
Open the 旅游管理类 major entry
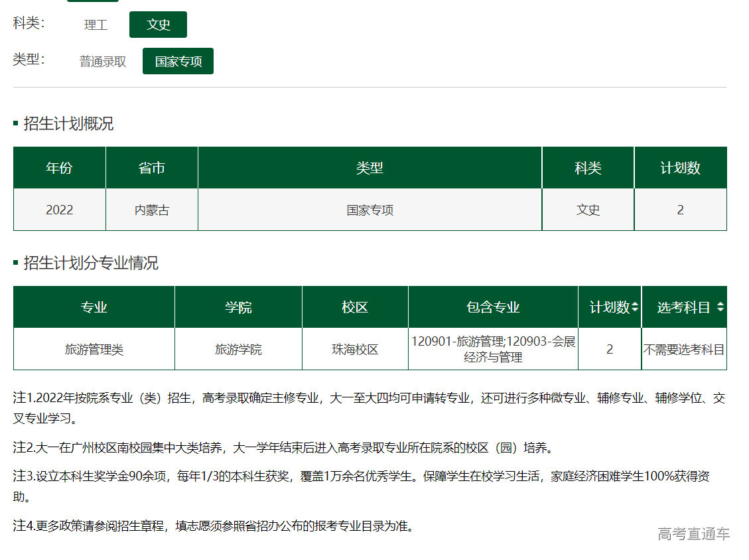tap(94, 349)
